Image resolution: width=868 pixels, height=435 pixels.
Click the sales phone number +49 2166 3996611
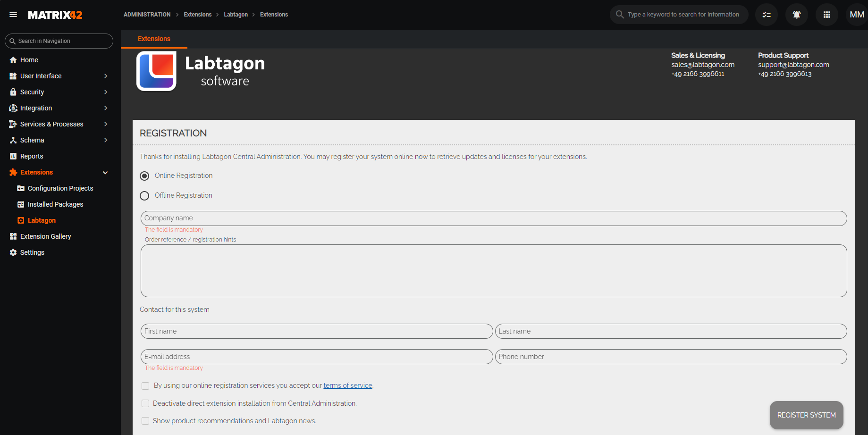tap(698, 74)
